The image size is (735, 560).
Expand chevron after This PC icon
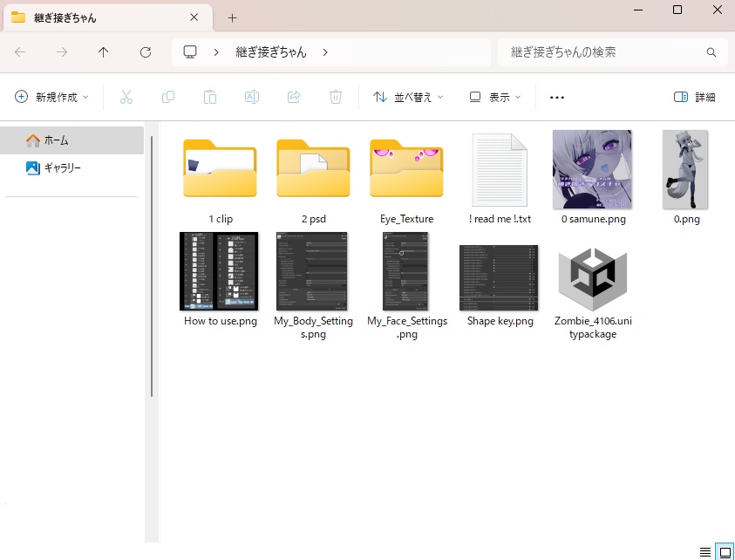[x=216, y=52]
